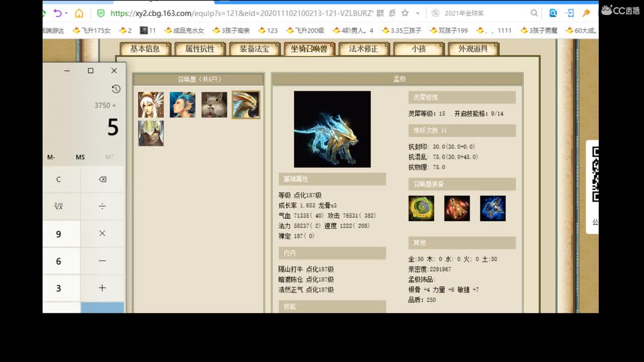Click calculator 6 key

(x=58, y=261)
